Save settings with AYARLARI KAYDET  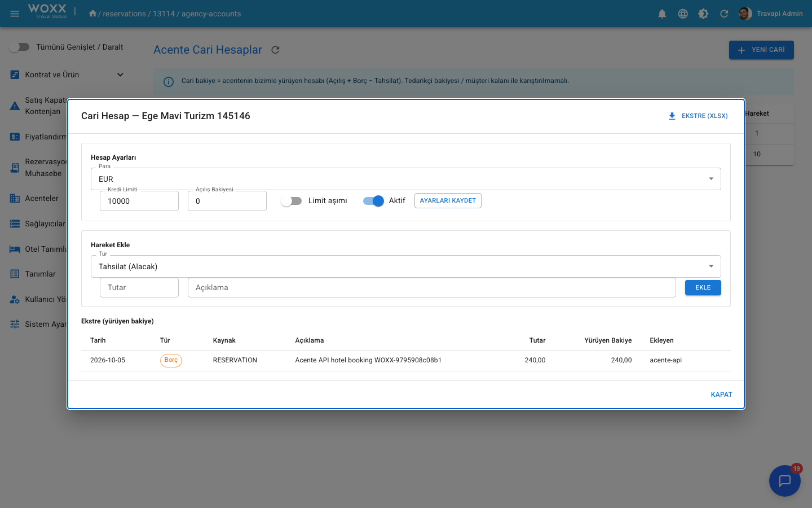(x=448, y=201)
